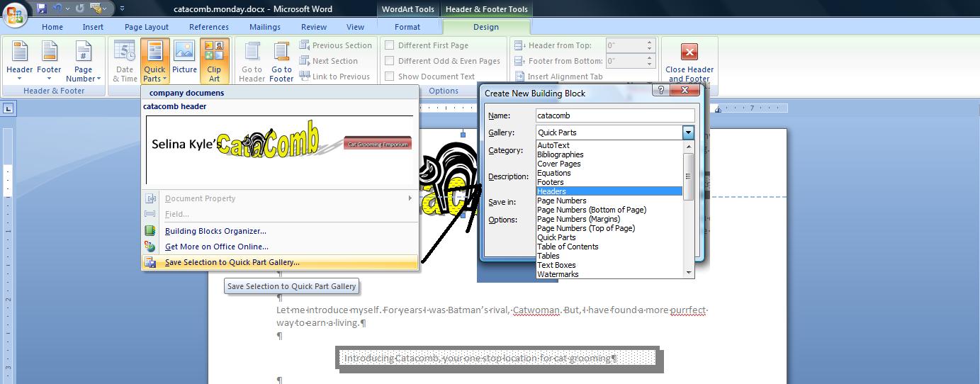Select Tables in gallery list

pyautogui.click(x=609, y=256)
